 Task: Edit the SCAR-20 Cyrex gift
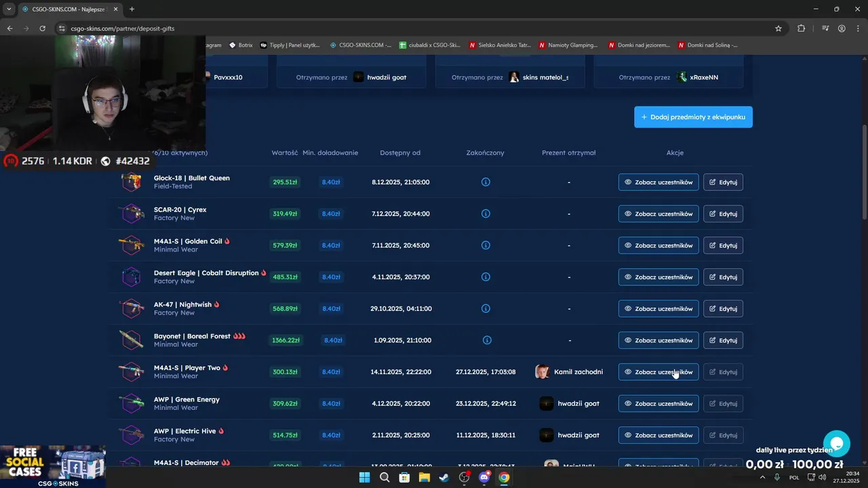click(x=723, y=213)
